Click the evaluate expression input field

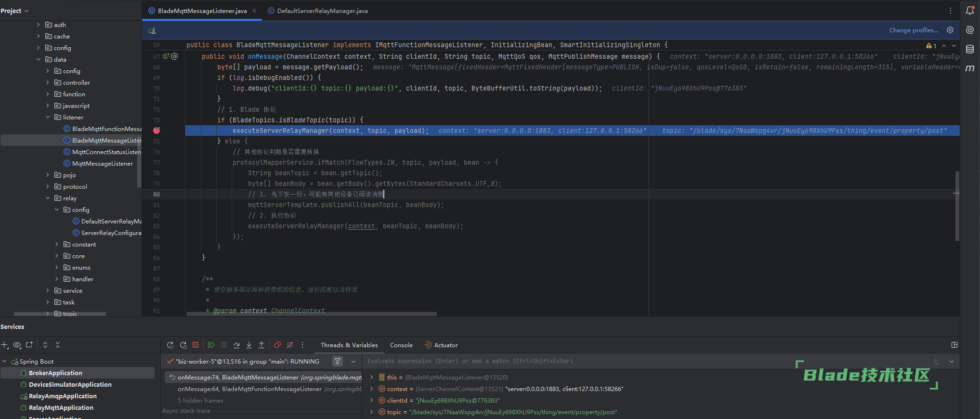(645, 361)
